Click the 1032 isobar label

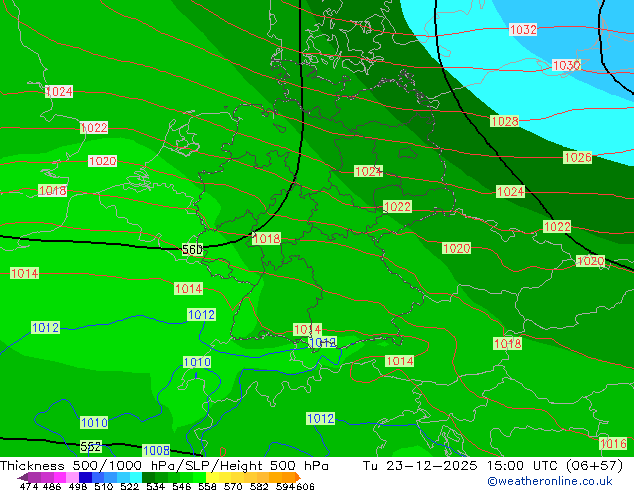(x=523, y=30)
